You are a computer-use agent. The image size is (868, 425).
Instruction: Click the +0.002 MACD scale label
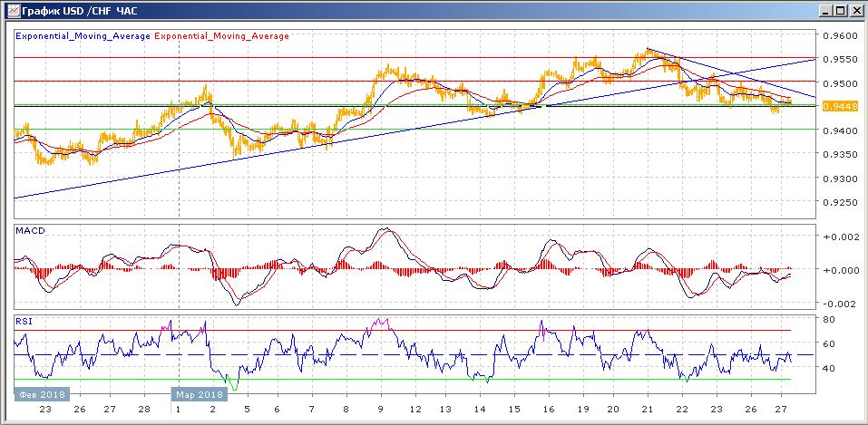click(837, 237)
